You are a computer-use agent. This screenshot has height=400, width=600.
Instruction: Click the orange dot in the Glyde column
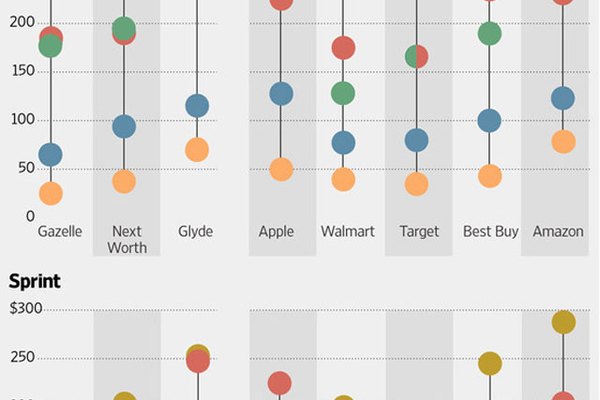197,150
